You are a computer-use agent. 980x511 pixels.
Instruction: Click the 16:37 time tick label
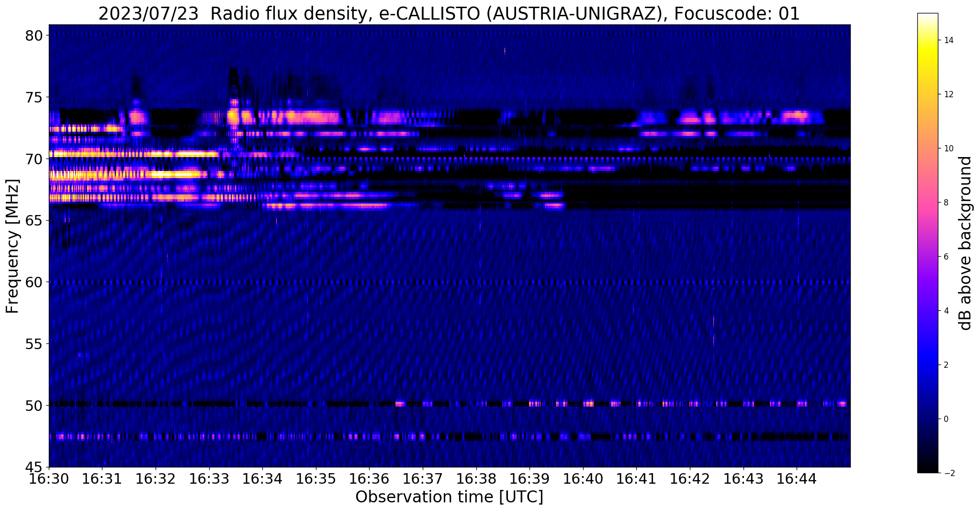click(423, 479)
